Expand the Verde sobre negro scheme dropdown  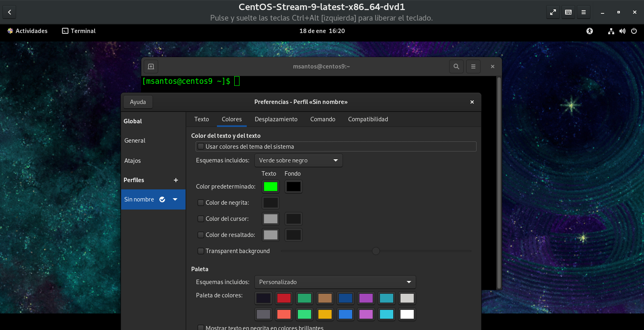(298, 160)
